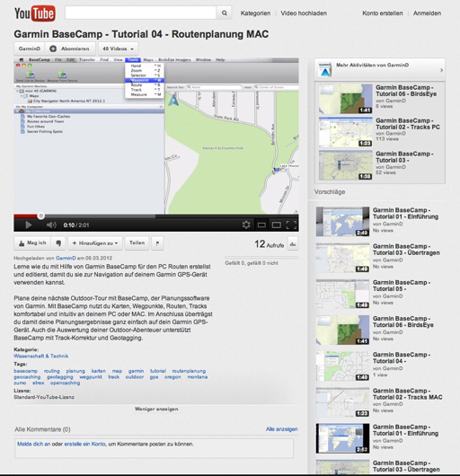Select My Favorite Geo-Caches list in video
460x476 pixels.
coord(49,116)
